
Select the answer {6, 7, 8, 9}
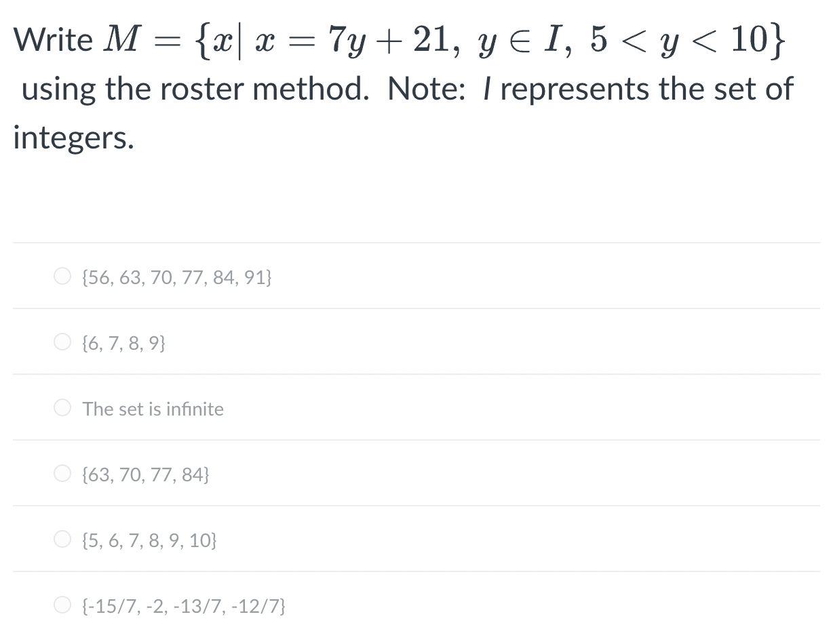point(123,342)
